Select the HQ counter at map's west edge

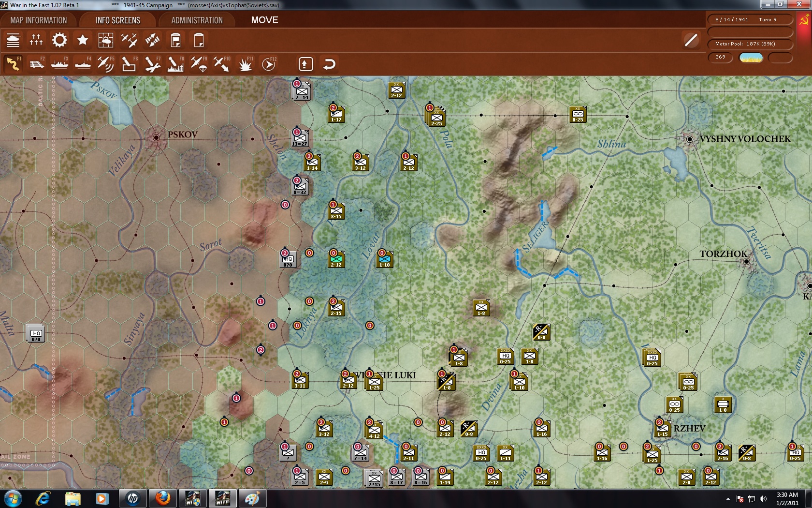tap(36, 333)
